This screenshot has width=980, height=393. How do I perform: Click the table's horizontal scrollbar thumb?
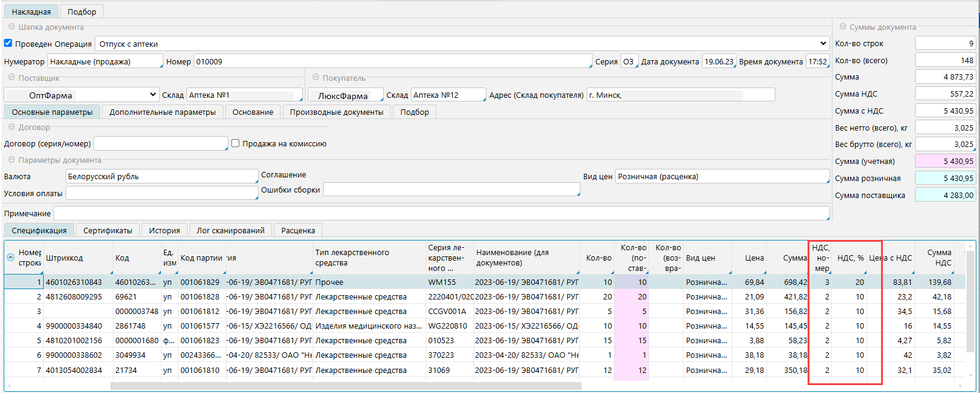click(346, 386)
